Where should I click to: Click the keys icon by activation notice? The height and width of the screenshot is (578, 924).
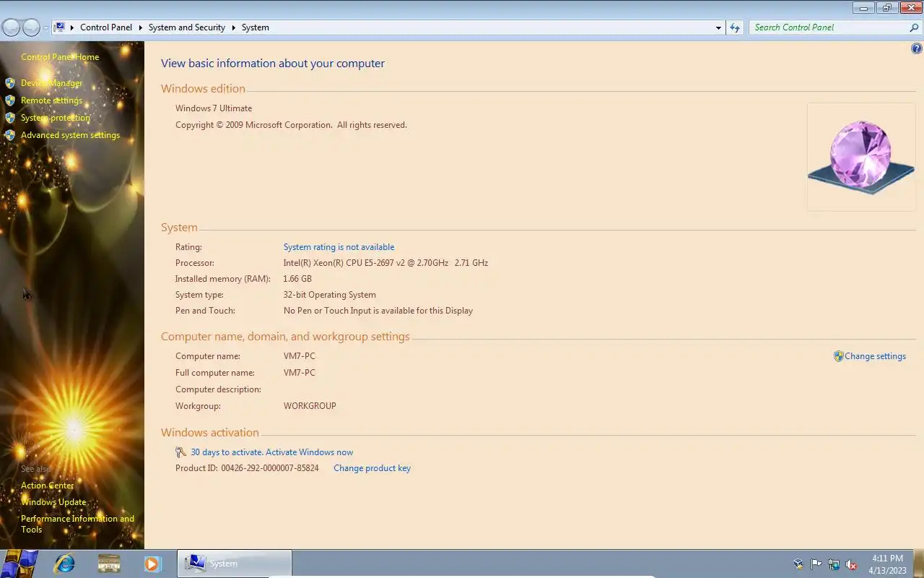coord(180,452)
